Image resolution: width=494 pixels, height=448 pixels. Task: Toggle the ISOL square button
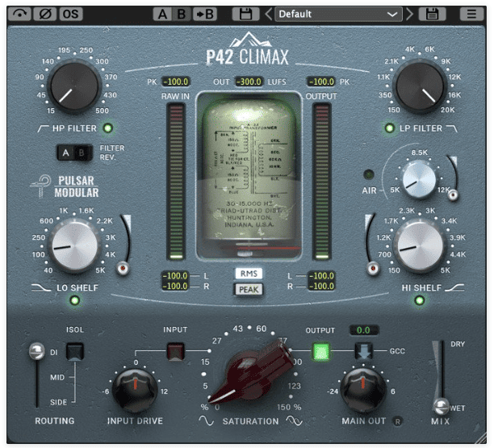point(75,350)
